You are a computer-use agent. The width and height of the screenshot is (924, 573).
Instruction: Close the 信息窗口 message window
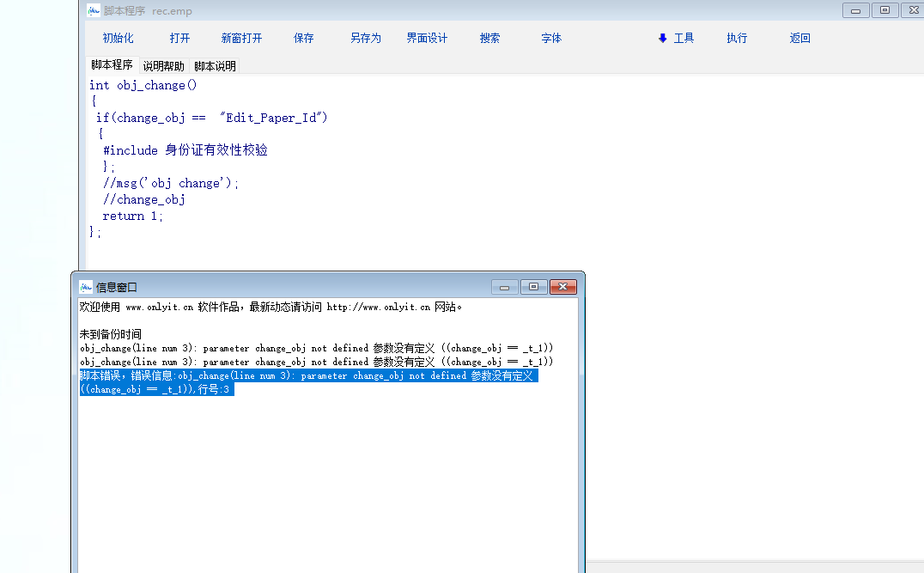coord(562,287)
